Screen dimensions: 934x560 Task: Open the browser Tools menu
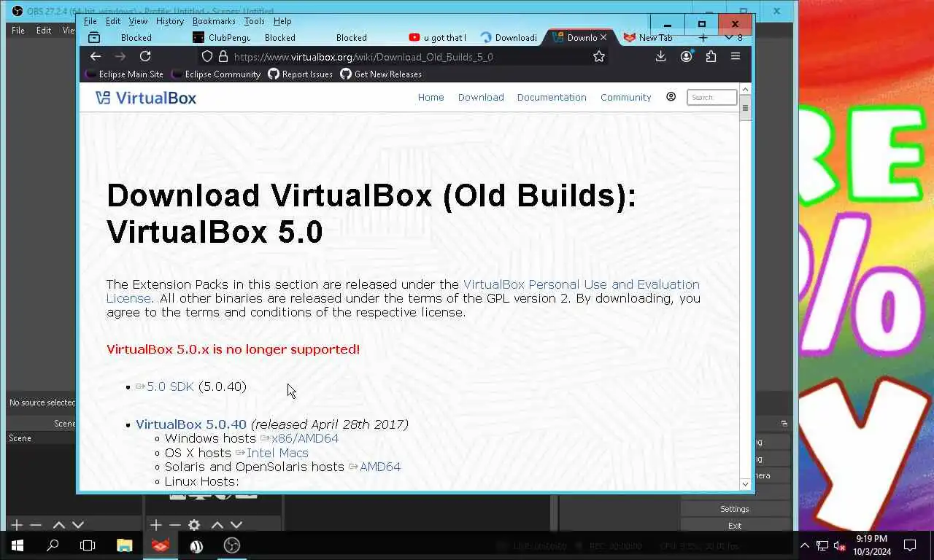[x=254, y=21]
